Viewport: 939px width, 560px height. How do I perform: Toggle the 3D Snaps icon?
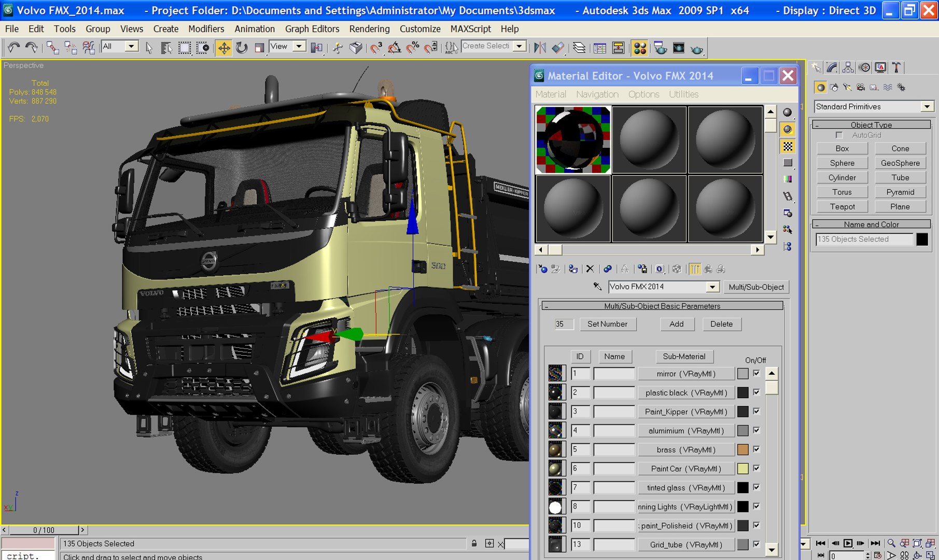[376, 48]
